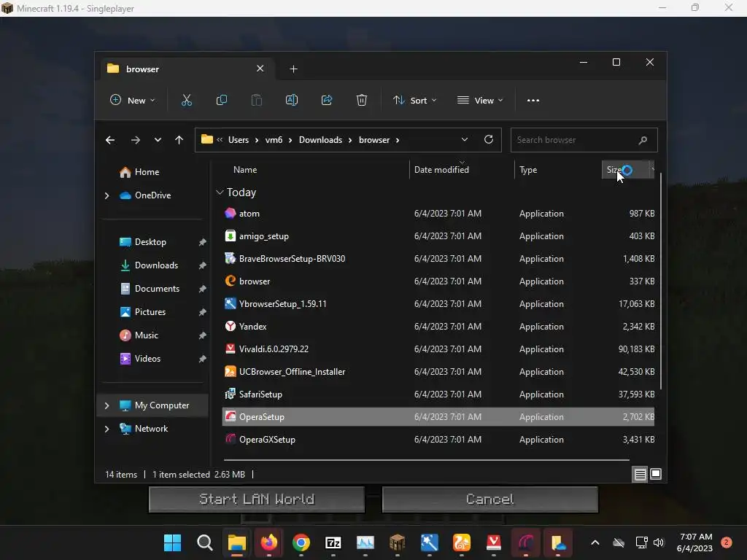Click the horizontal scrollbar below file list
This screenshot has height=560, width=747.
(x=426, y=460)
